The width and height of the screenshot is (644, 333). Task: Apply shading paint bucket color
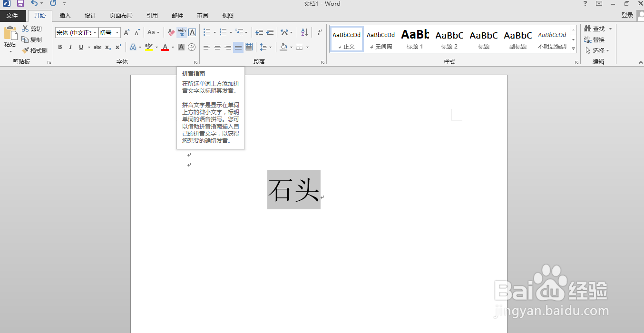pyautogui.click(x=283, y=47)
